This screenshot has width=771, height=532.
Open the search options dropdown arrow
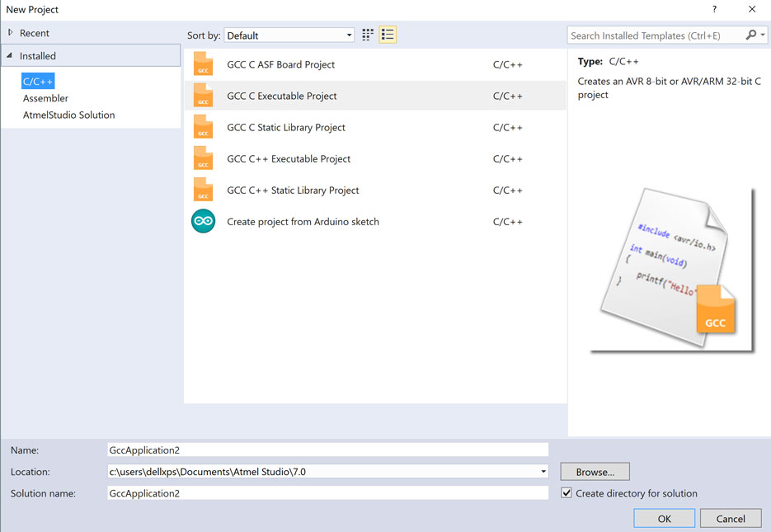click(x=763, y=35)
